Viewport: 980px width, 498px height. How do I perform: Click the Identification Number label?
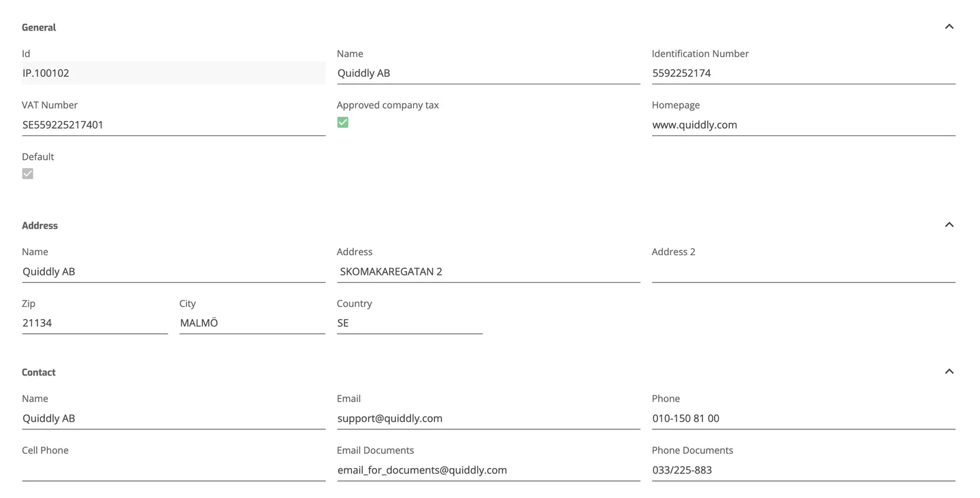point(700,53)
